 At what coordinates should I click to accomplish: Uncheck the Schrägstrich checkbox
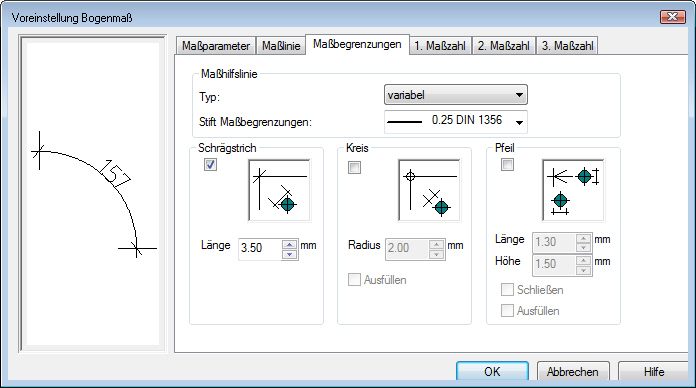(210, 165)
